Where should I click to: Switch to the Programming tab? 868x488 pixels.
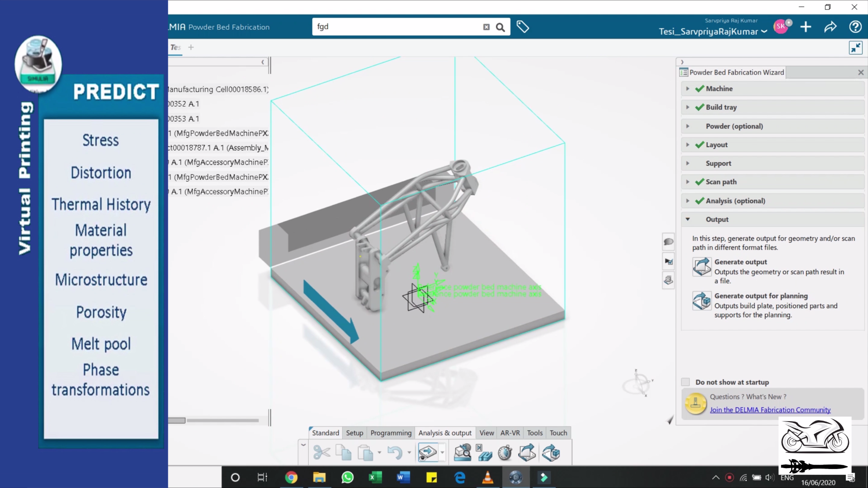point(391,433)
